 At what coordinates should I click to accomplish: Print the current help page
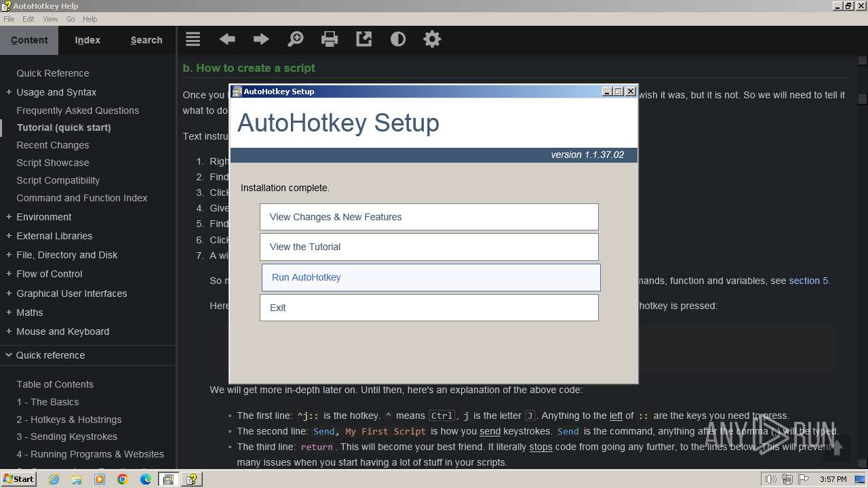[330, 39]
